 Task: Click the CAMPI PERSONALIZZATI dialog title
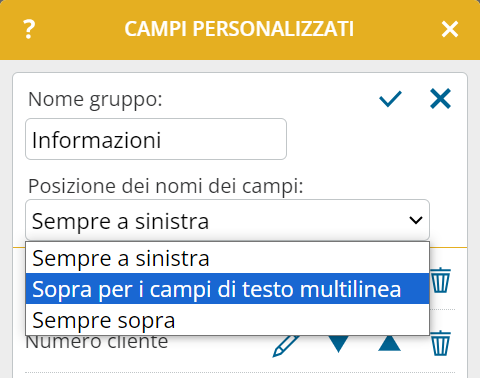pos(239,29)
